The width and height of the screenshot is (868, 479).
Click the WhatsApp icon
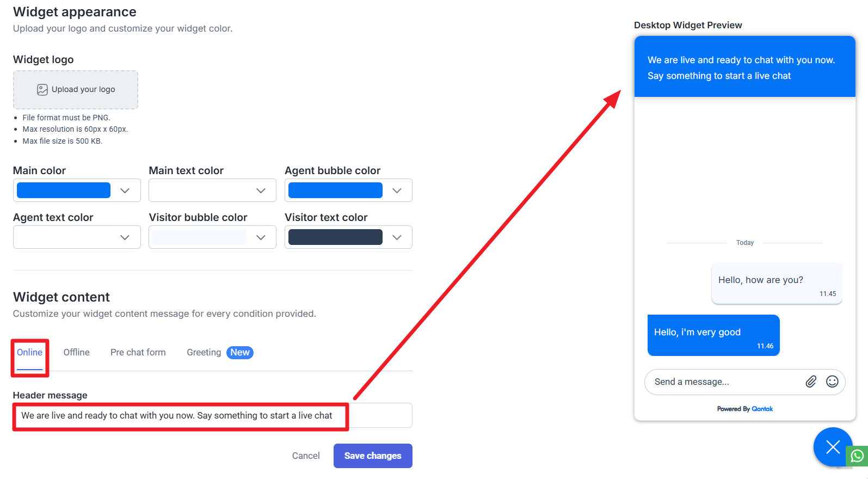(858, 456)
